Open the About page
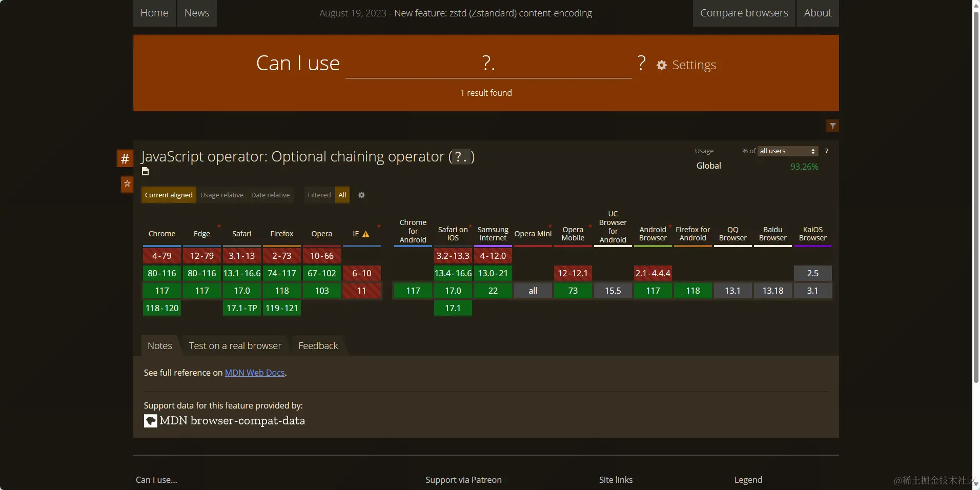This screenshot has height=490, width=980. [818, 13]
